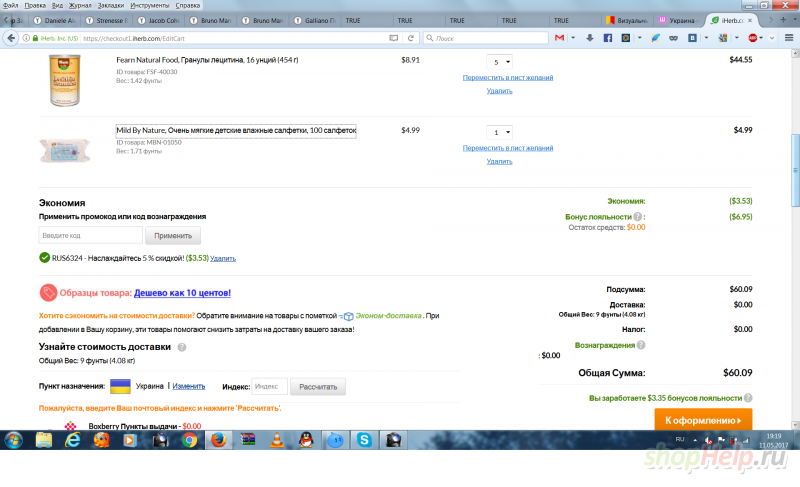Viewport: 800px width, 487px height.
Task: Open the quantity dropdown for Mild By Nature wipes
Action: click(x=499, y=132)
